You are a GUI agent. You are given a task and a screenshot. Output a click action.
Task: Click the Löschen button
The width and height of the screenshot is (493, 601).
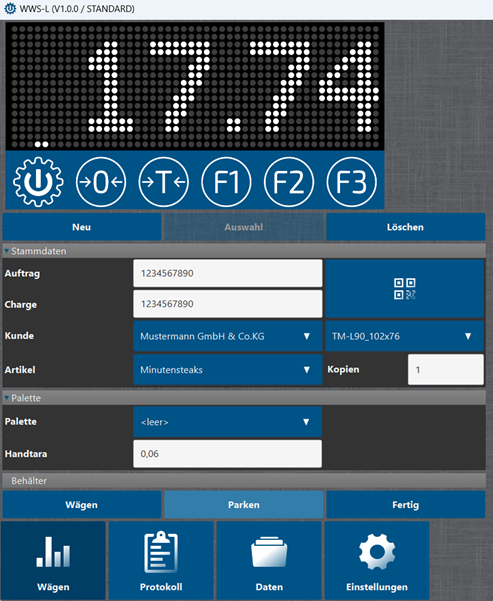(x=406, y=227)
